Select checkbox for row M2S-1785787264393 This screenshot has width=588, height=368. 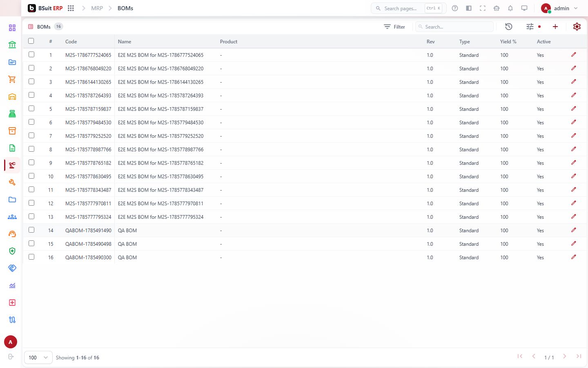[x=31, y=95]
